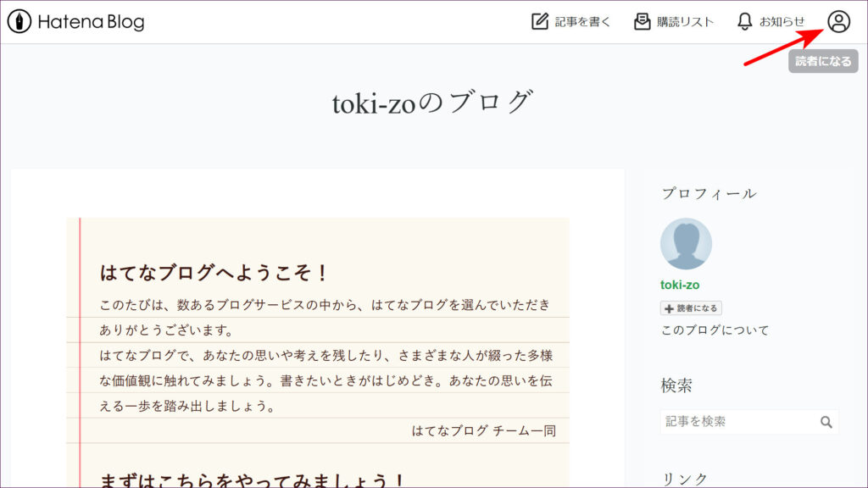Click the plus icon on 読者になる button

[669, 308]
